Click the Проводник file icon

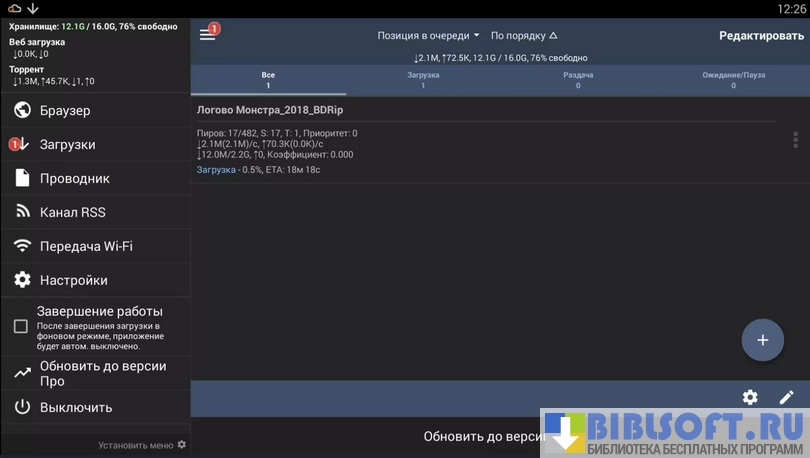pos(22,178)
